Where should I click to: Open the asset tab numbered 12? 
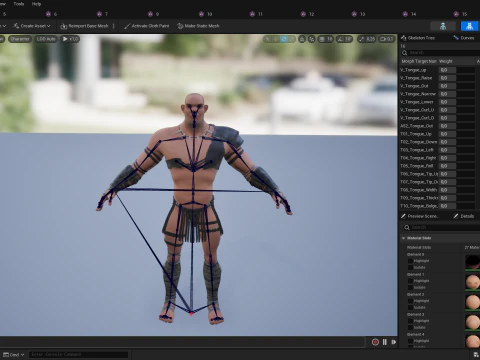(307, 14)
